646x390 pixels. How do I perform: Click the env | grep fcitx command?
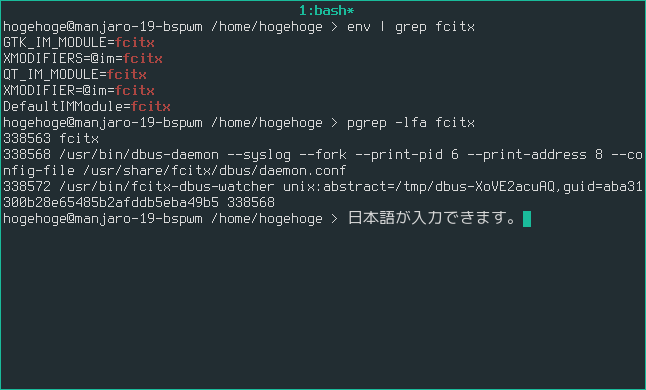411,27
